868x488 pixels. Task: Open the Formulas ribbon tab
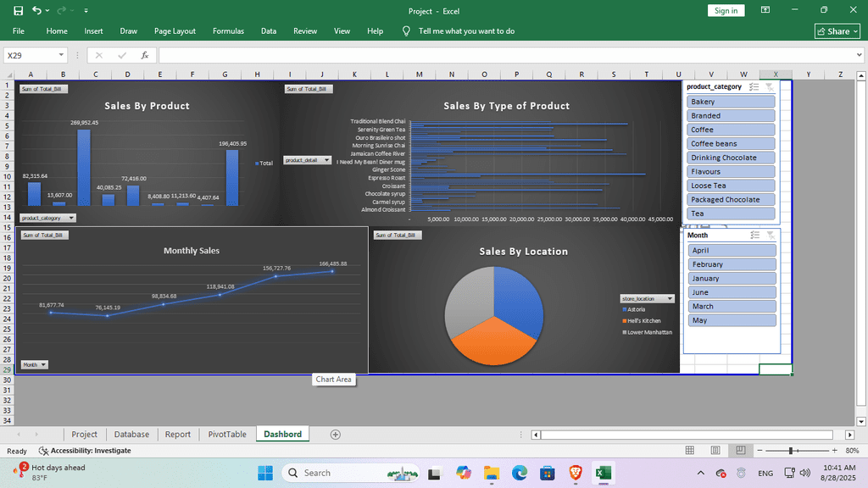tap(228, 31)
